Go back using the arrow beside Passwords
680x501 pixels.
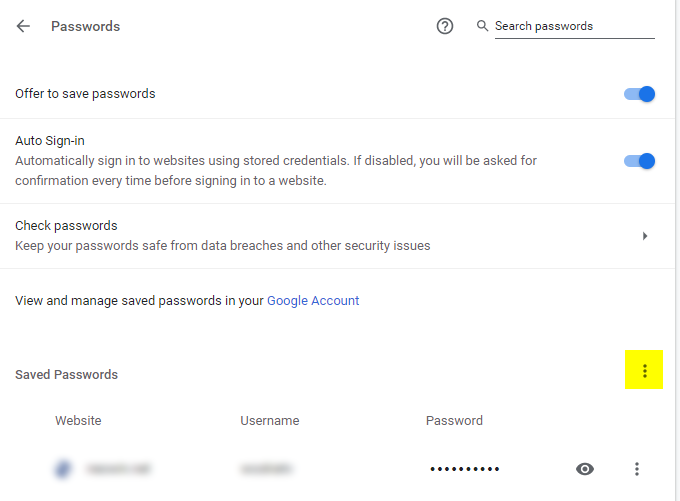pyautogui.click(x=23, y=26)
